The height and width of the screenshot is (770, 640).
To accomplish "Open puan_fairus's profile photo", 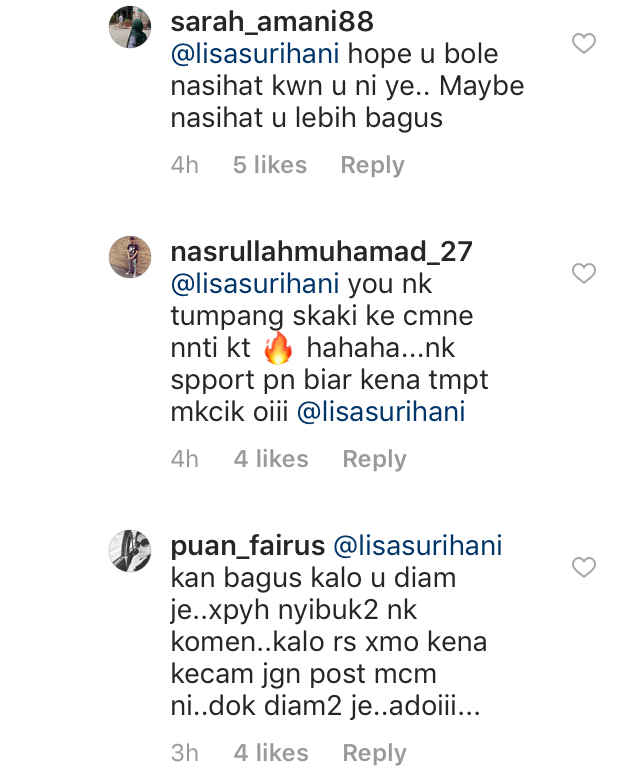I will (130, 551).
